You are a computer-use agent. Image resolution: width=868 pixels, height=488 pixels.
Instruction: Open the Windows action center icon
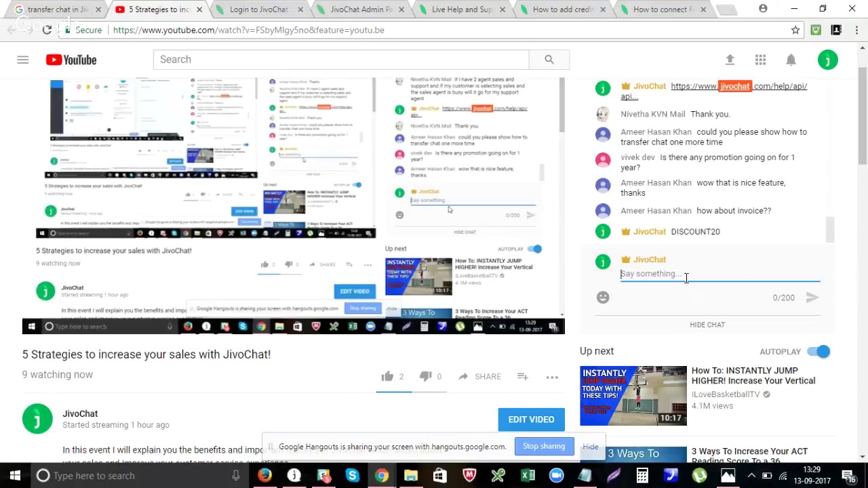pos(848,475)
